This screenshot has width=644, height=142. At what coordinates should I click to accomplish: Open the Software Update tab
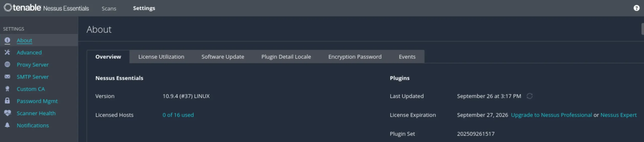tap(223, 57)
